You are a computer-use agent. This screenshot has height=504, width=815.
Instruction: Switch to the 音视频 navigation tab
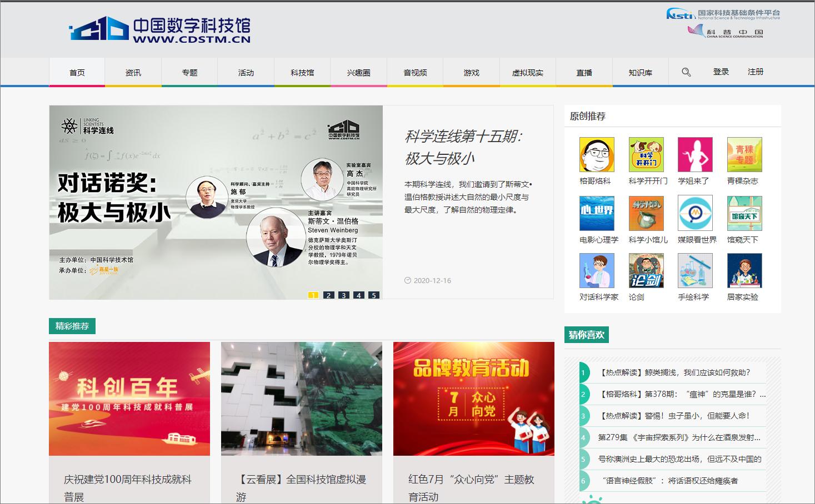[414, 72]
